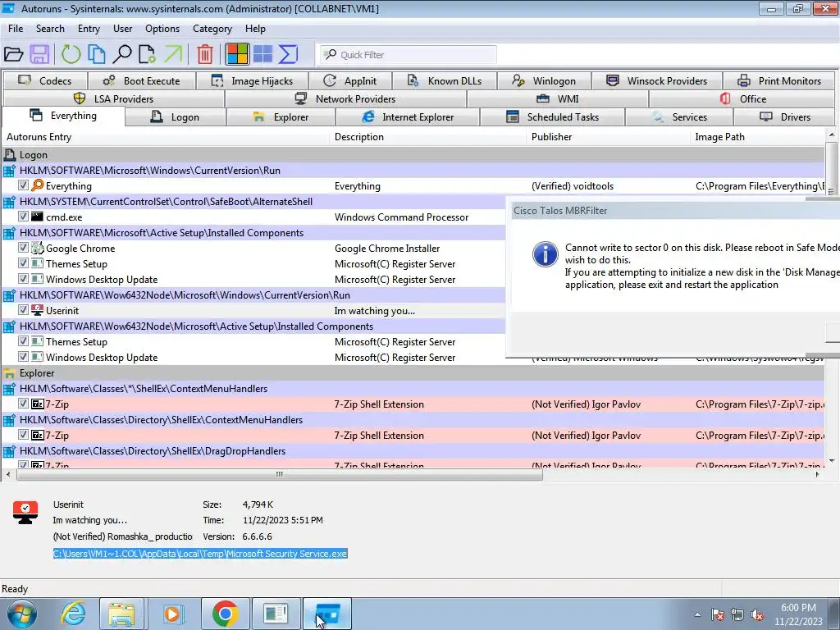Uncheck the Google Chrome entry checkbox
The image size is (840, 630).
[x=23, y=248]
